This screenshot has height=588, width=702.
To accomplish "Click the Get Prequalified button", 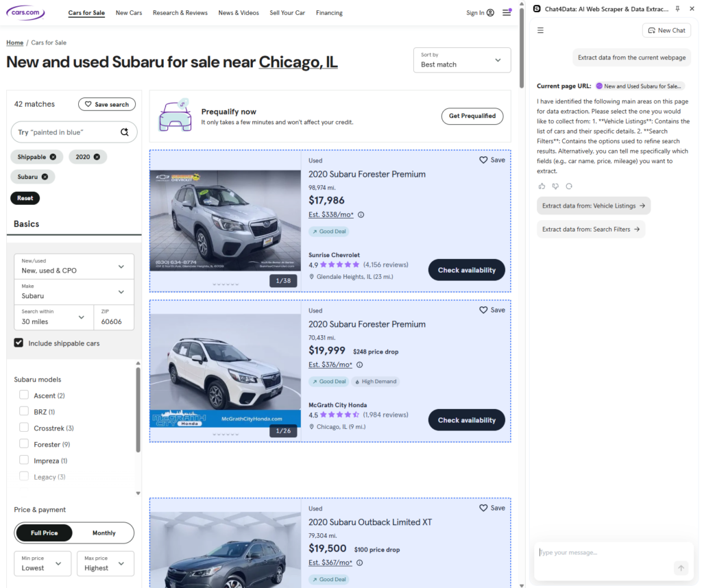I will (x=472, y=116).
